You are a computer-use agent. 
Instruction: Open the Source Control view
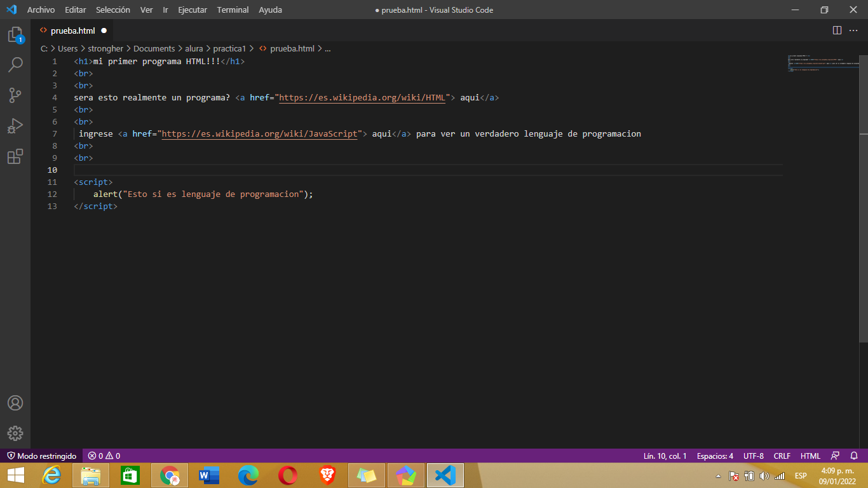pos(15,95)
